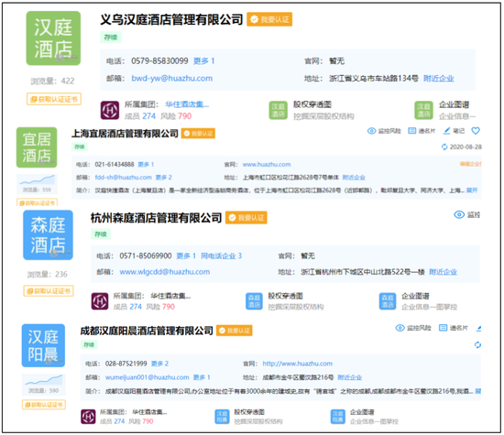This screenshot has height=435, width=504.
Task: Expand 更多 2 phone numbers for 成都汉庭阳晨
Action: 159,364
